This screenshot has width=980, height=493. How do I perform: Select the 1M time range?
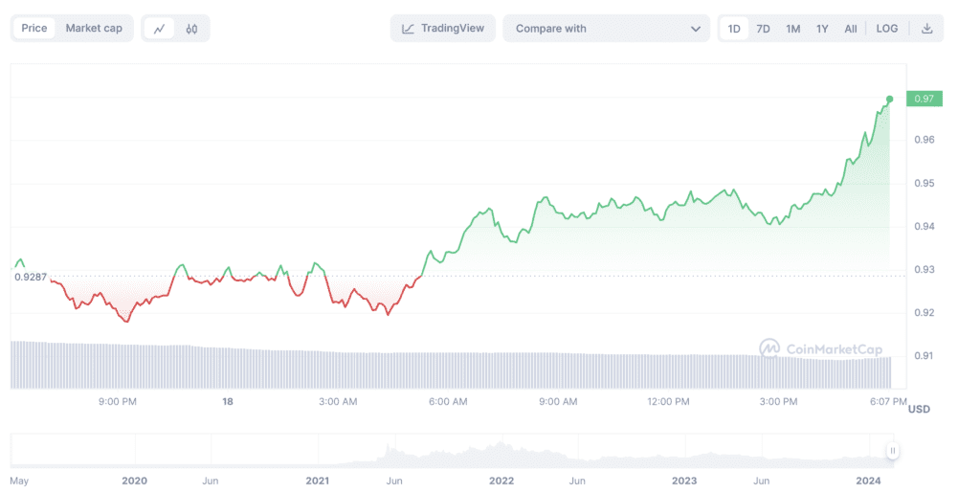(x=792, y=29)
